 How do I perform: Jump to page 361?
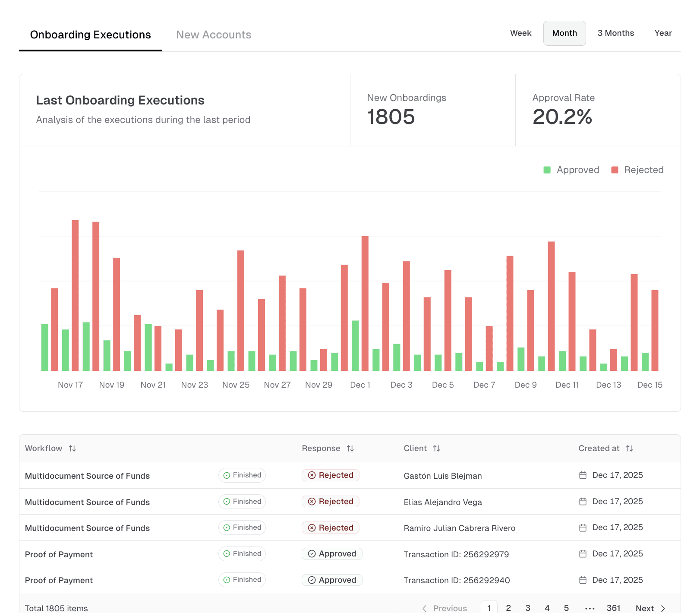point(613,608)
